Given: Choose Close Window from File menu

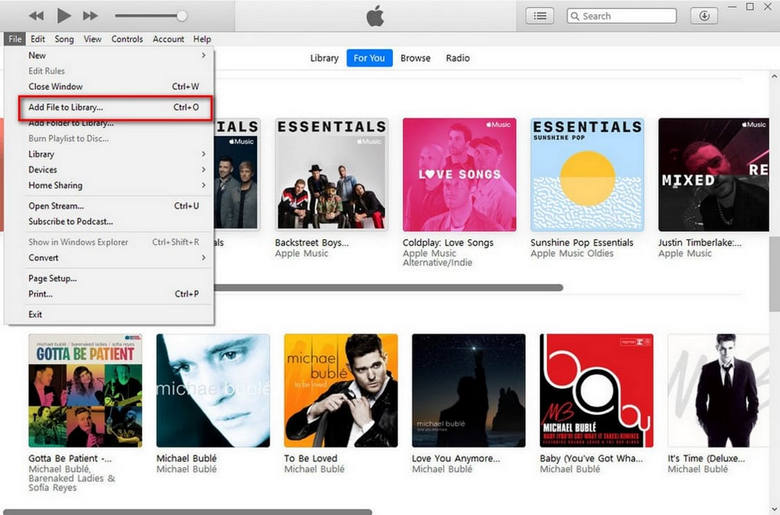Looking at the screenshot, I should pos(114,87).
